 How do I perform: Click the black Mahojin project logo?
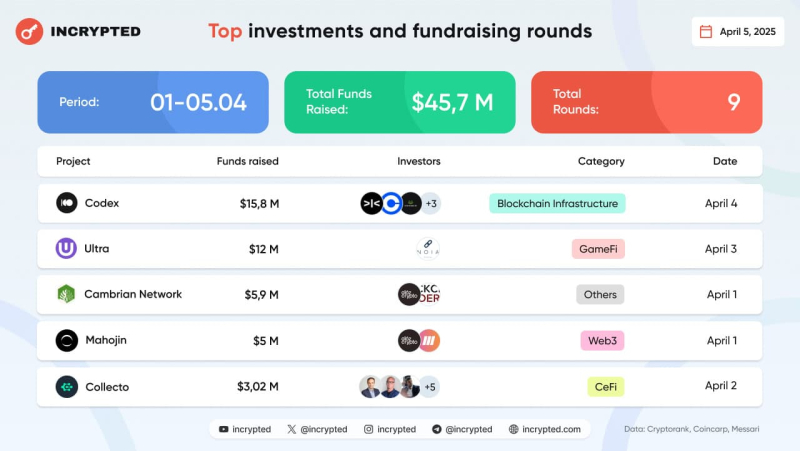click(x=67, y=340)
